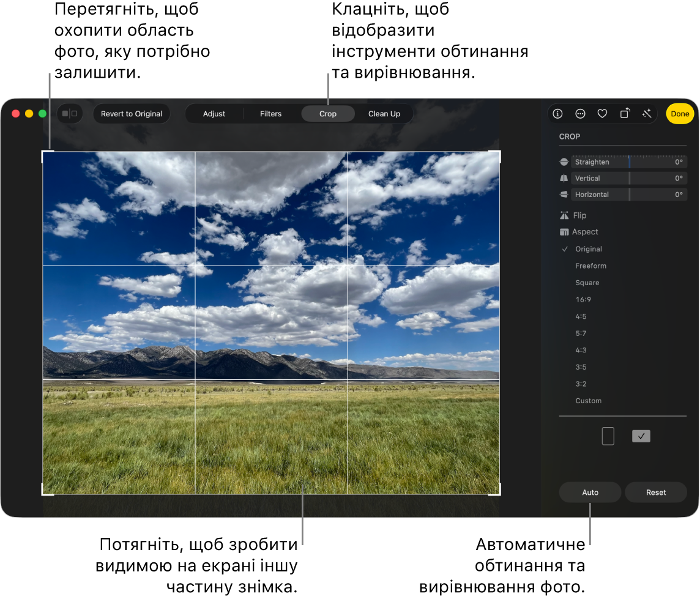The width and height of the screenshot is (700, 599).
Task: Select landscape crop orientation
Action: pyautogui.click(x=641, y=436)
